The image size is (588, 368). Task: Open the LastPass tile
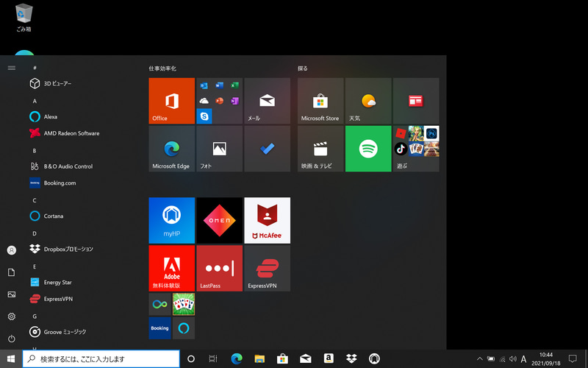coord(219,268)
